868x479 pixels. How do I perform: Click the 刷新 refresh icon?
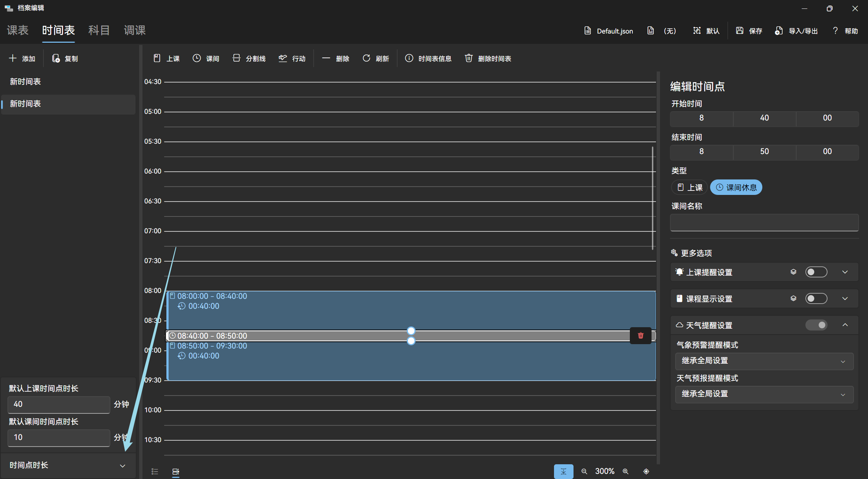tap(366, 58)
